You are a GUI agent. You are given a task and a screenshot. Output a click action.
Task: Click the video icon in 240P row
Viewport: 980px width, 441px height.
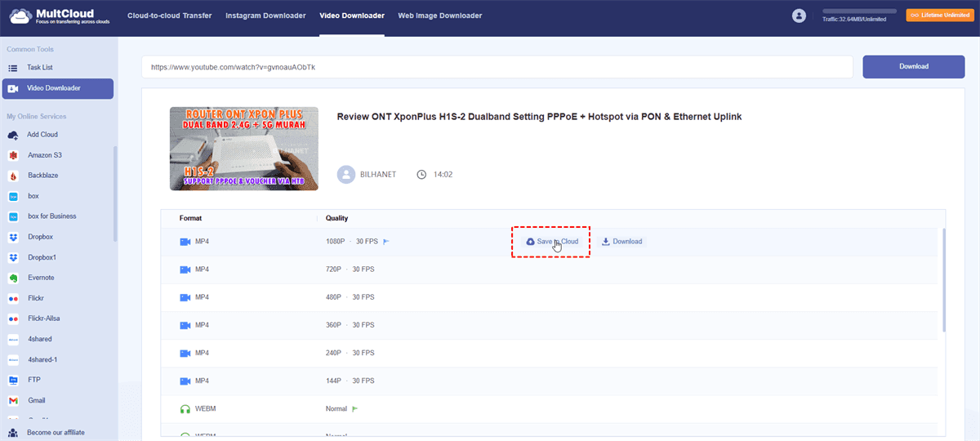tap(185, 353)
